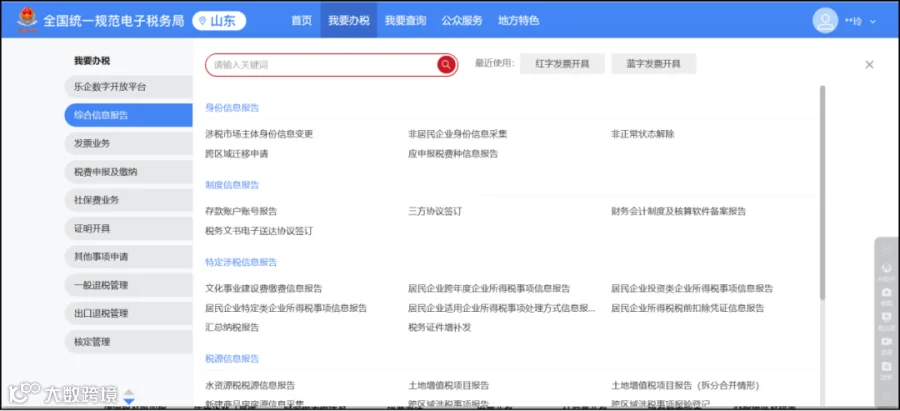Open 汇总纳税报告

[232, 328]
